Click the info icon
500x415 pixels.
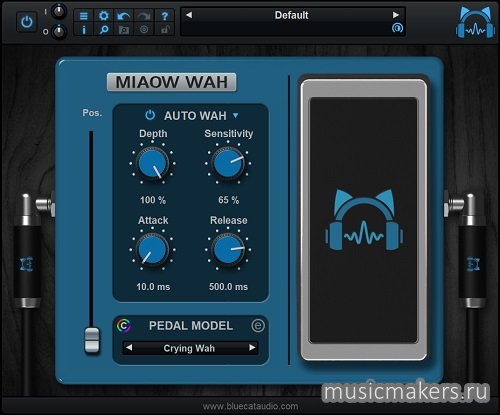pos(84,30)
